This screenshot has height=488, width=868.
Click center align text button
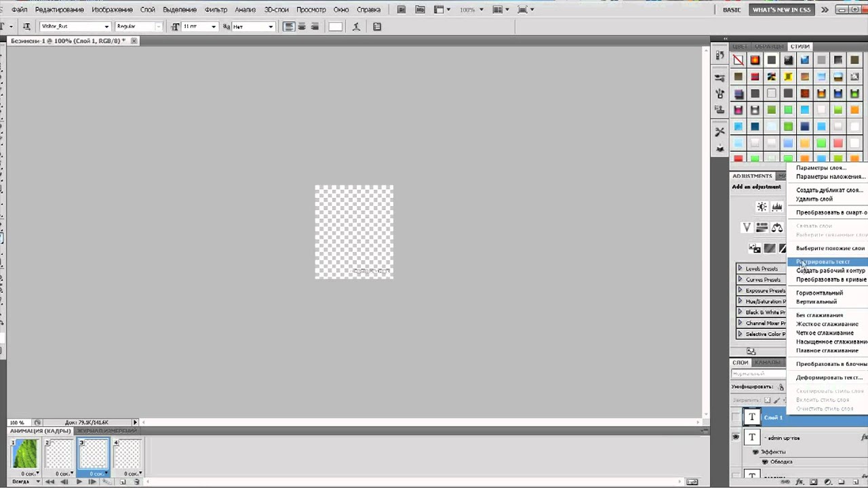pyautogui.click(x=302, y=26)
